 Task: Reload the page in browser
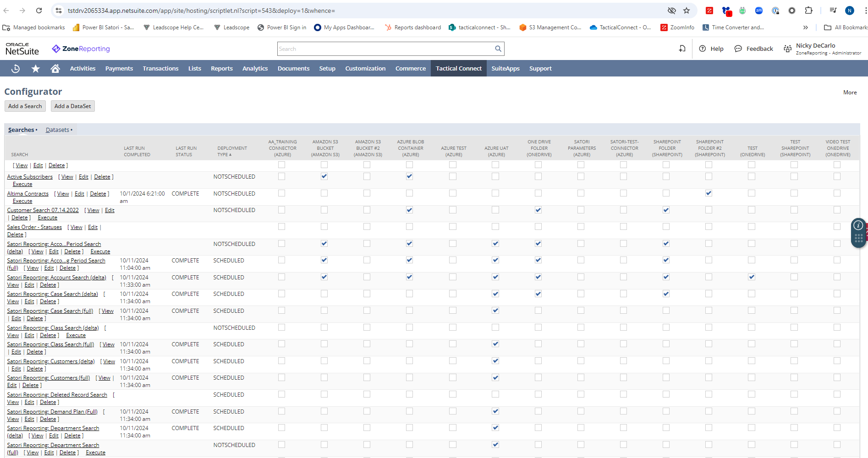pyautogui.click(x=39, y=11)
